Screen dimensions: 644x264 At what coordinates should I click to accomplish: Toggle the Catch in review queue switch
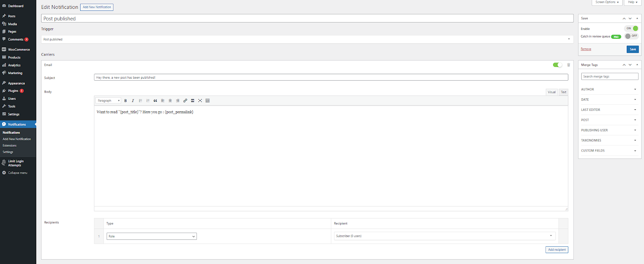coord(631,36)
